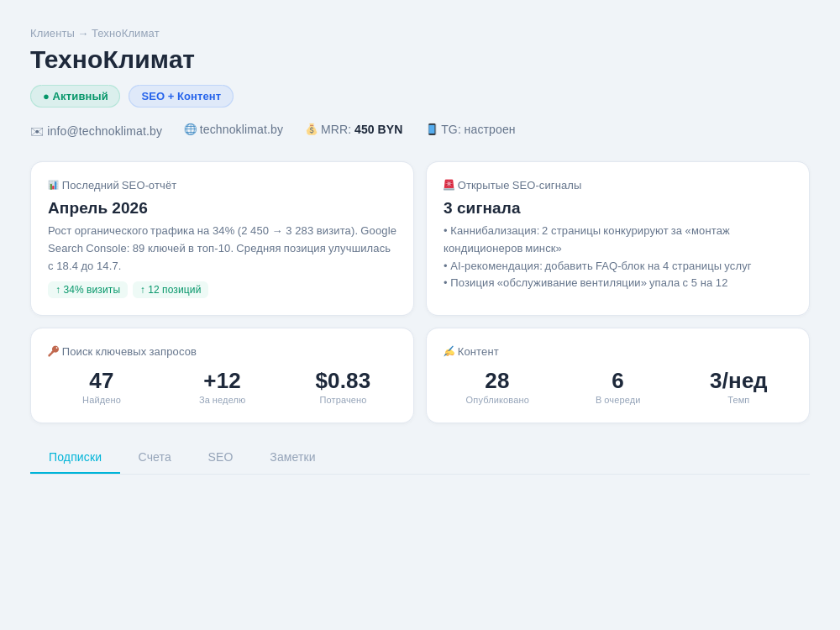Click the Каннибализация signal line
Viewport: 840px width, 630px height.
[x=586, y=239]
